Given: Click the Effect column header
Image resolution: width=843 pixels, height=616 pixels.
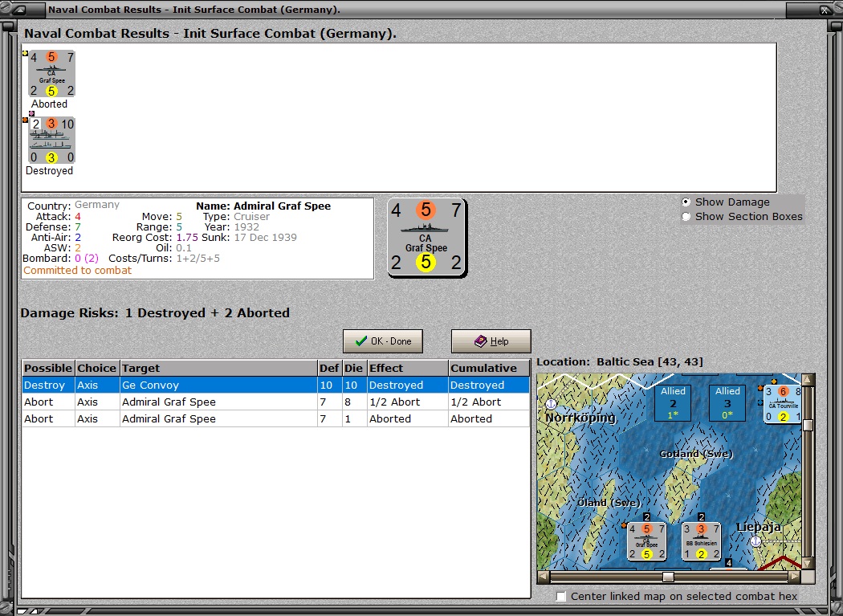Looking at the screenshot, I should pos(408,369).
